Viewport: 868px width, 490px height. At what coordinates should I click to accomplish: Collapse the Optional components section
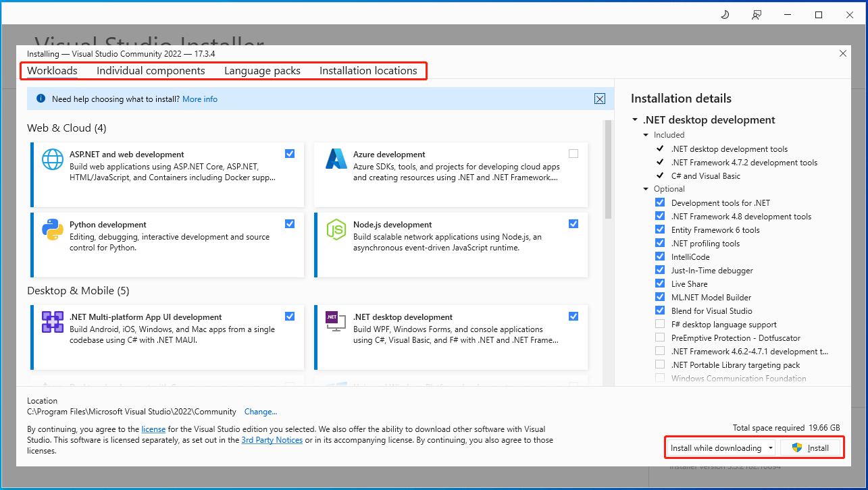pyautogui.click(x=646, y=189)
